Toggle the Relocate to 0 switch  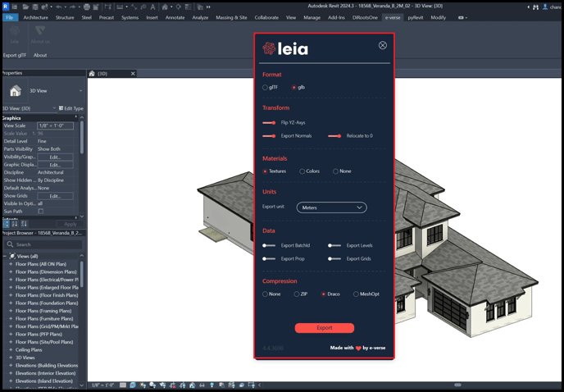(x=334, y=136)
